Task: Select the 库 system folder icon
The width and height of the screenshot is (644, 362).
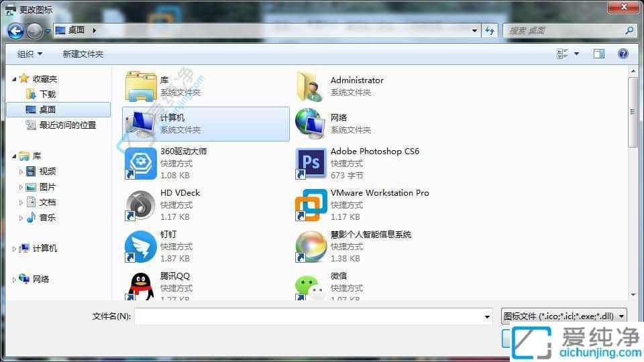Action: point(141,86)
